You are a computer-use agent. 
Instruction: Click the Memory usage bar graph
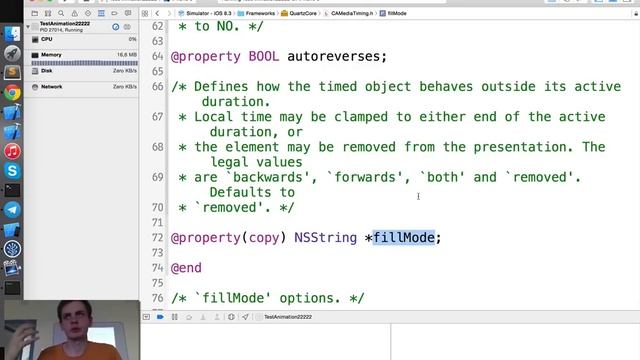pyautogui.click(x=84, y=63)
